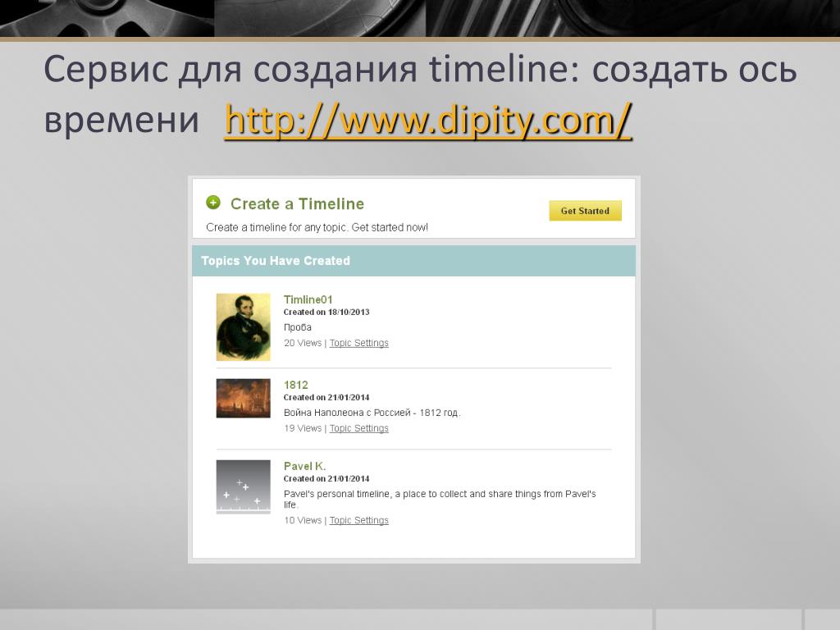
Task: Click the Timline01 portrait thumbnail
Action: tap(243, 326)
